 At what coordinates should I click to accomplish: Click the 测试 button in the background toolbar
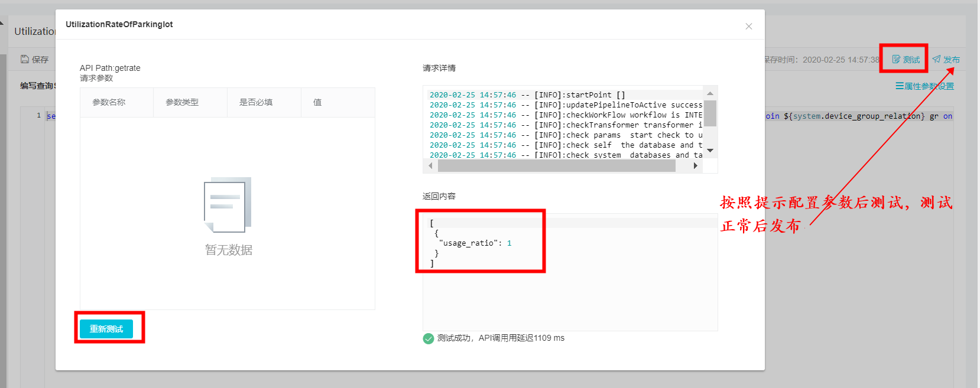click(x=906, y=60)
